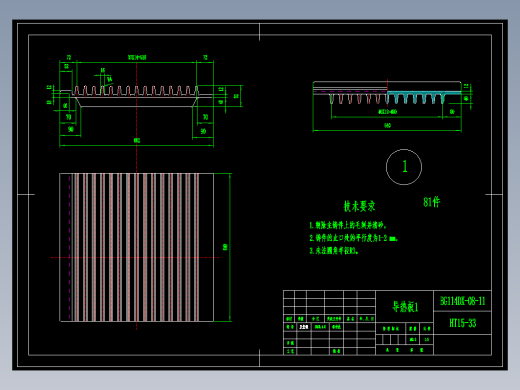This screenshot has height=390, width=520.
Task: Click the magenta dashed line in the plan view
Action: [70, 247]
